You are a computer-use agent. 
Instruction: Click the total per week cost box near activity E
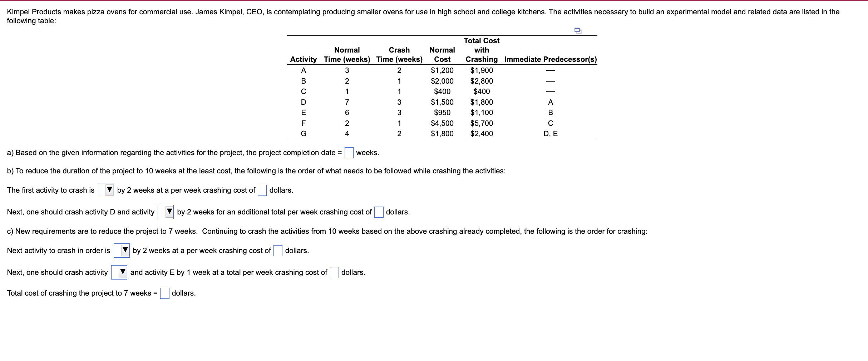pyautogui.click(x=334, y=272)
